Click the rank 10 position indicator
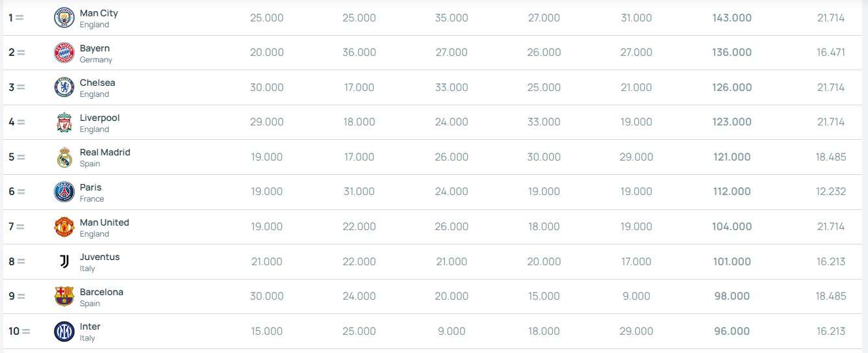This screenshot has height=353, width=868. click(x=19, y=332)
